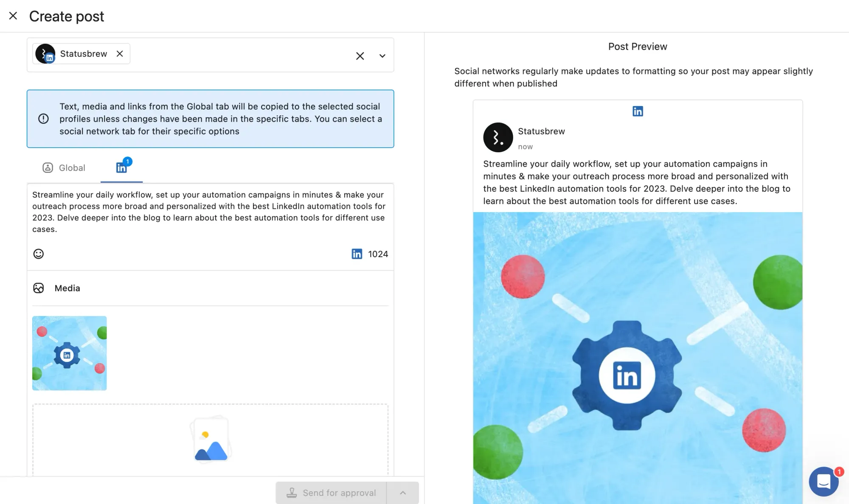Open the emoji picker
The height and width of the screenshot is (504, 849).
(39, 254)
